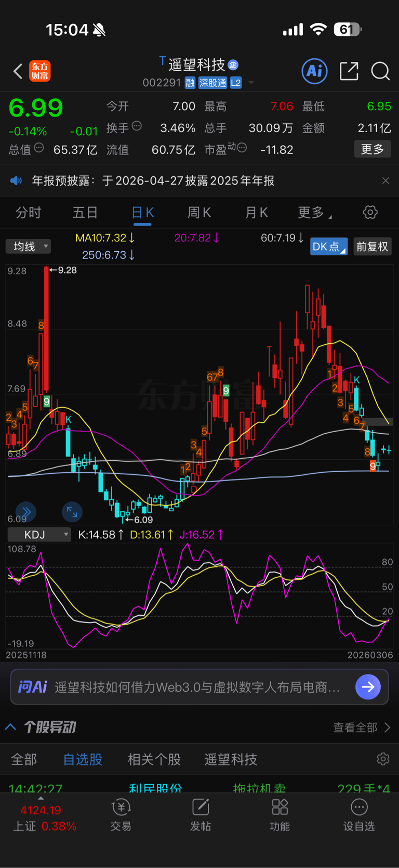Open 查看全部 link

click(x=361, y=728)
